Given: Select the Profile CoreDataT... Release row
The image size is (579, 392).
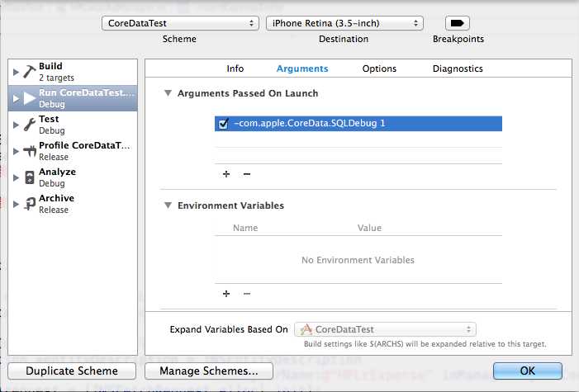Looking at the screenshot, I should pos(73,151).
